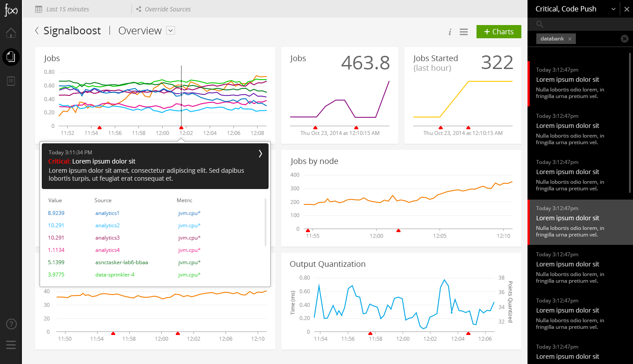This screenshot has width=633, height=364.
Task: Click the event marker near 12:05 on Output Quantization
Action: (469, 333)
